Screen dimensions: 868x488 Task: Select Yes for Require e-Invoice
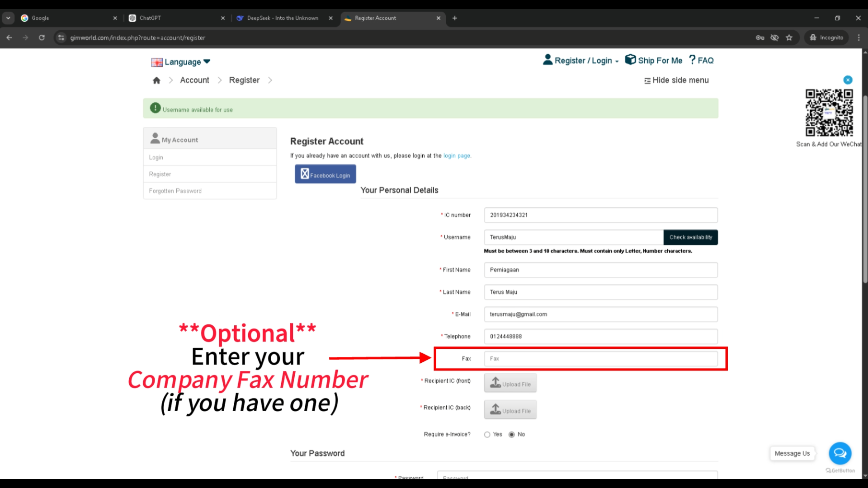pos(487,435)
